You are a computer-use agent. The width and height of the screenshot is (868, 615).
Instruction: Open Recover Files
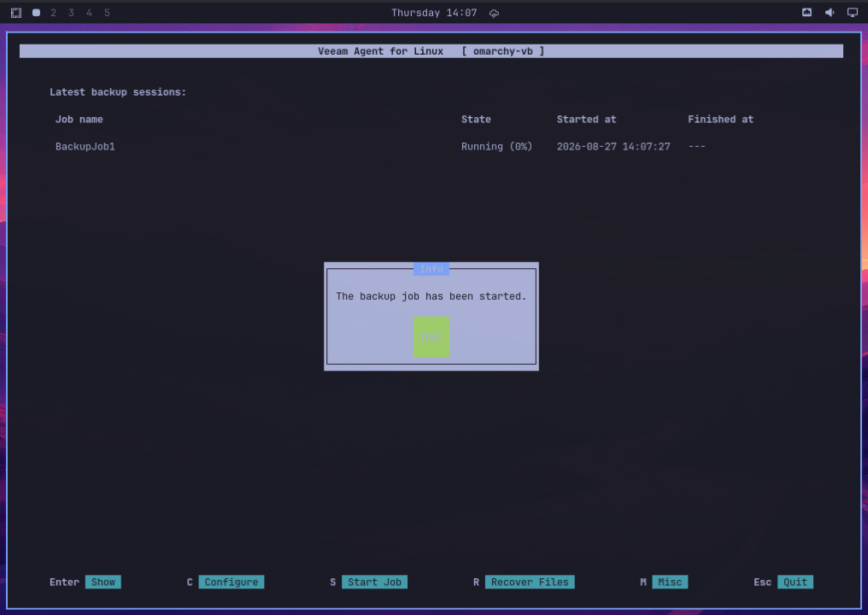(530, 582)
